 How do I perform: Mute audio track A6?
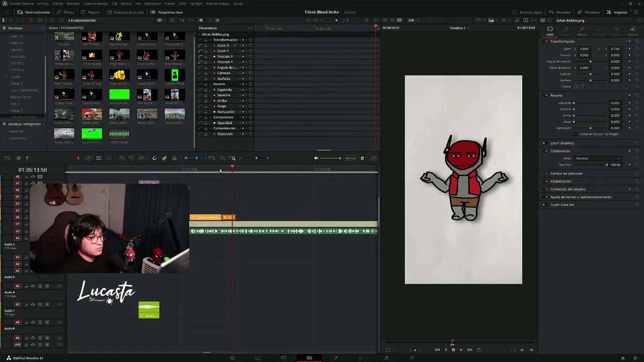pyautogui.click(x=47, y=286)
